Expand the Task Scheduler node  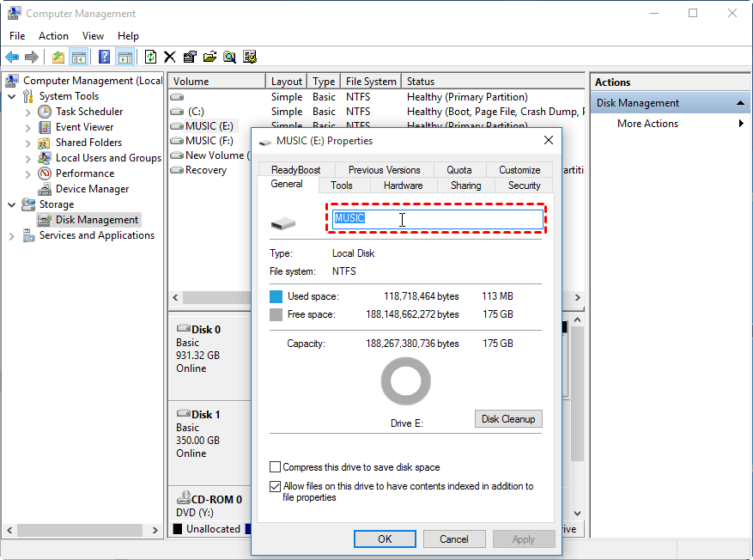point(27,113)
